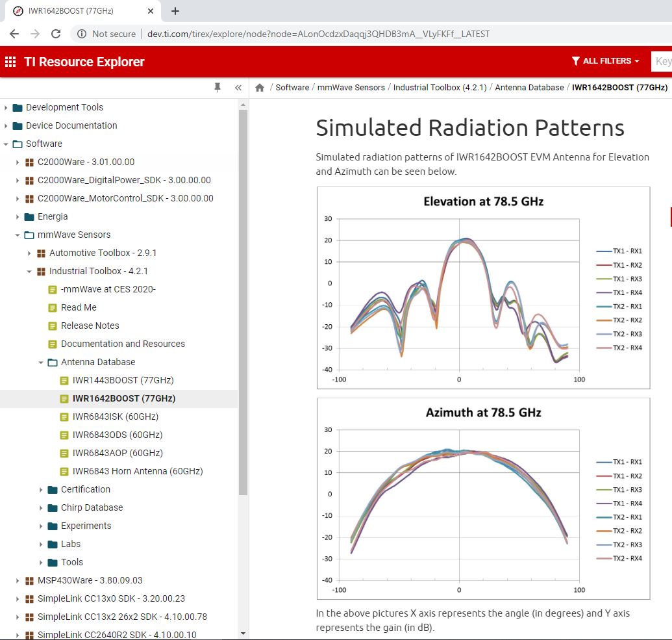The height and width of the screenshot is (640, 672).
Task: View site info via Not secure icon
Action: pyautogui.click(x=81, y=34)
